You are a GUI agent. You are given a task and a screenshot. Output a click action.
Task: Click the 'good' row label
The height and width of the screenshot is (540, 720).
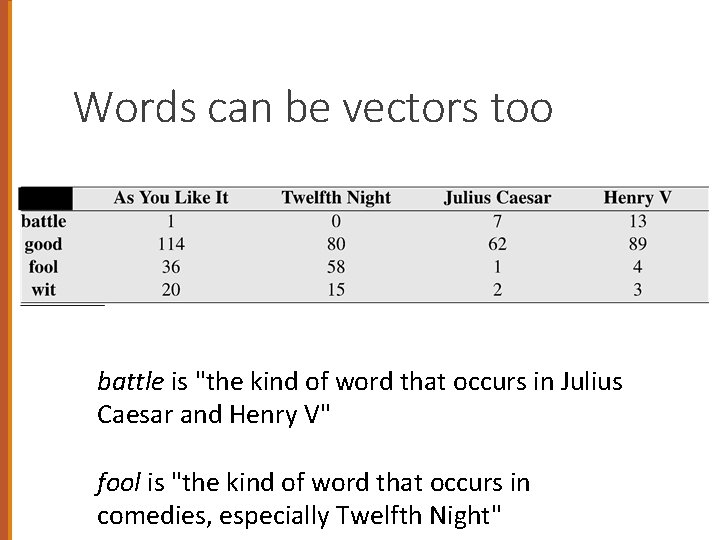tap(43, 244)
